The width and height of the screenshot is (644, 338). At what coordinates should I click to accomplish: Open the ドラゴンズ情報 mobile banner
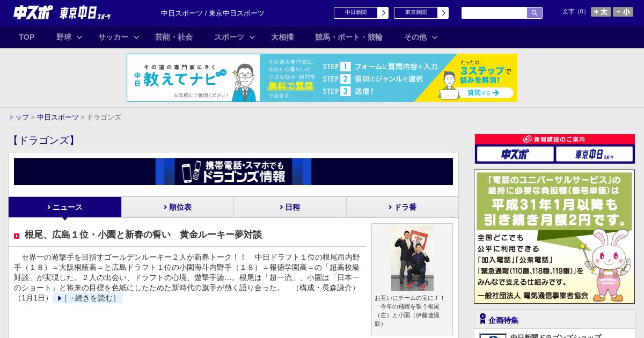pyautogui.click(x=233, y=172)
